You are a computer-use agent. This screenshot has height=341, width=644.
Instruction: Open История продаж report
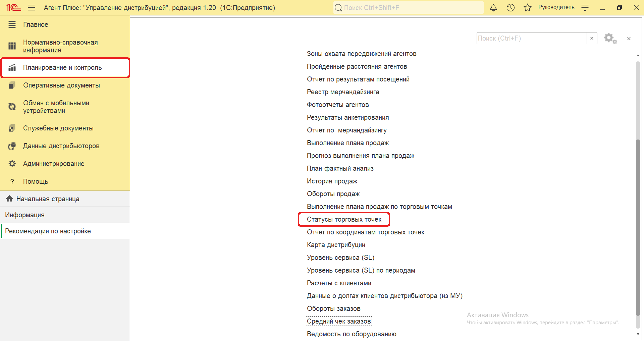332,181
